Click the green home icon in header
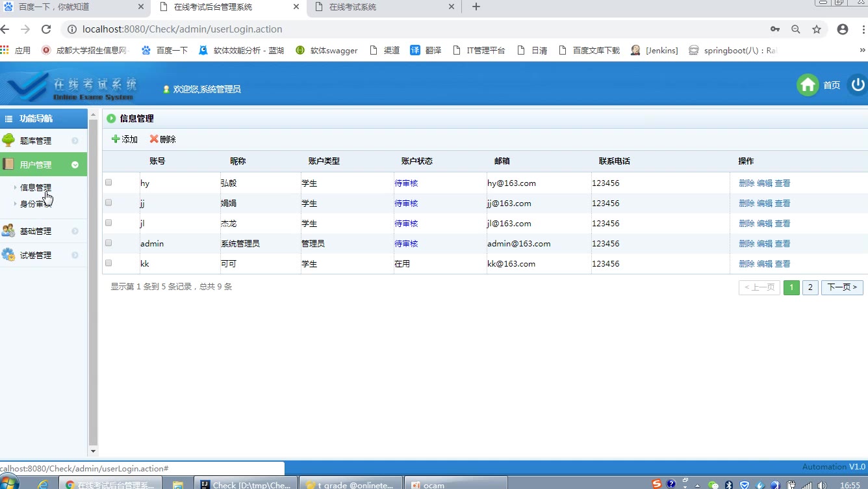Screen dimensions: 868x489 tap(808, 85)
